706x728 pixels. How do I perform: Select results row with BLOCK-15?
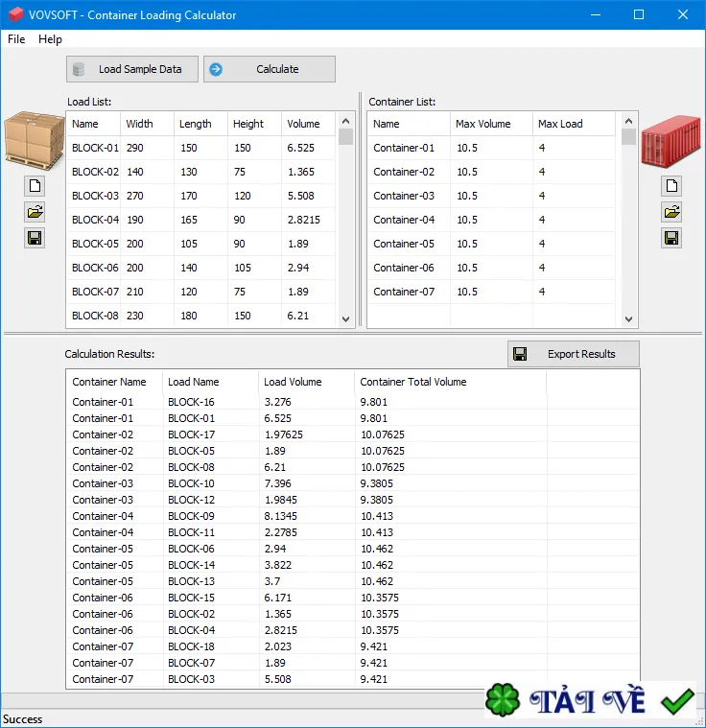pos(353,598)
